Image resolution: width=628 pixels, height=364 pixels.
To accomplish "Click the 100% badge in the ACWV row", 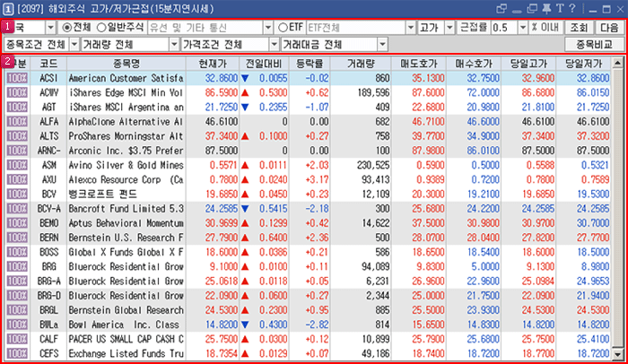I will pyautogui.click(x=17, y=92).
